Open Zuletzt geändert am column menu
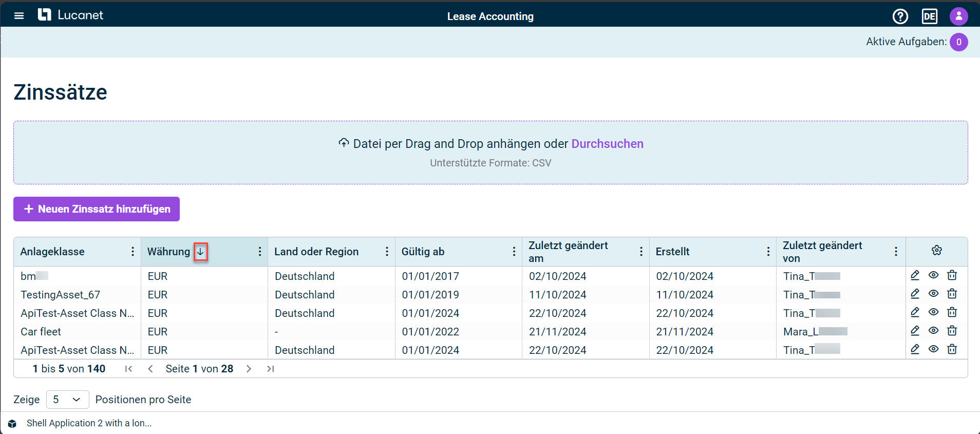This screenshot has height=434, width=980. tap(641, 252)
